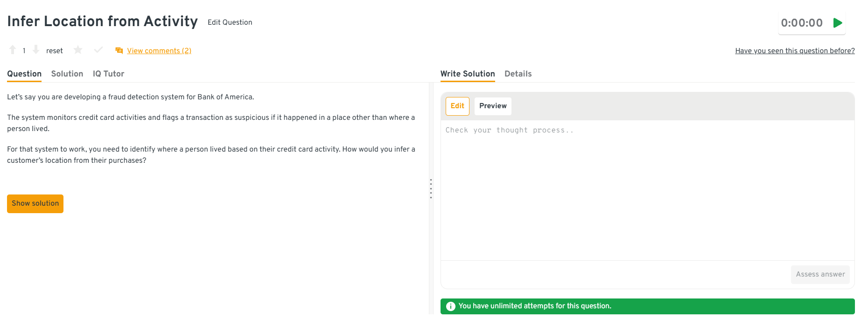Switch to the Details tab

518,74
